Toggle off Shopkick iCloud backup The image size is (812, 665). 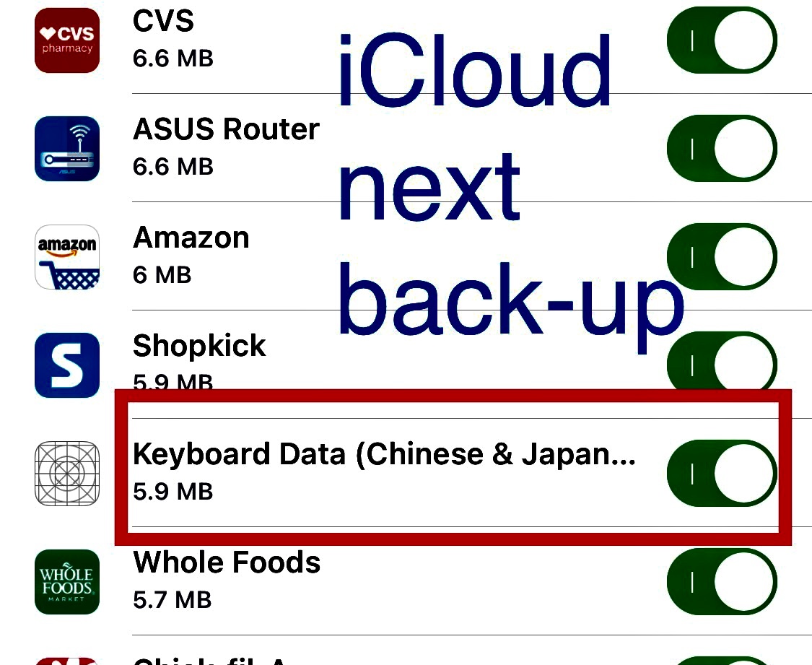coord(721,365)
